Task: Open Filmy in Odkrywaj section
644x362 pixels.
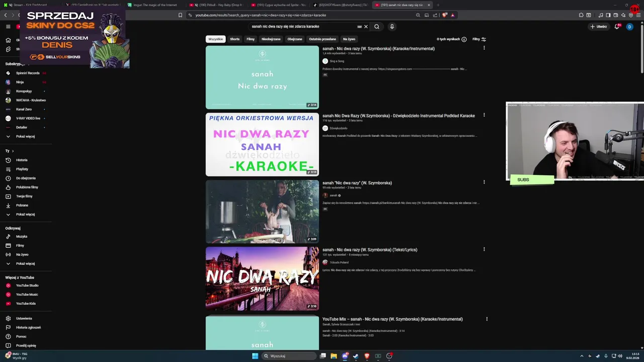Action: 26,245
